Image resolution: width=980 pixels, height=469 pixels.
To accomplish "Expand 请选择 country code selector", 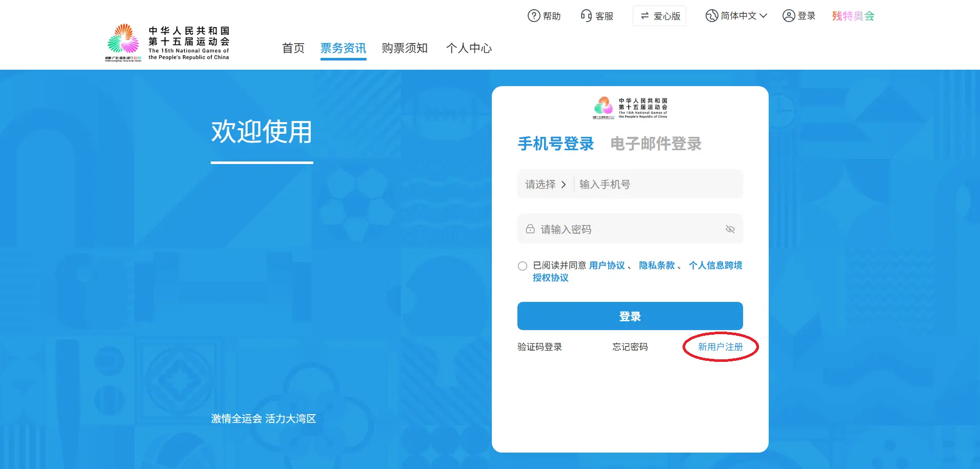I will click(x=545, y=185).
